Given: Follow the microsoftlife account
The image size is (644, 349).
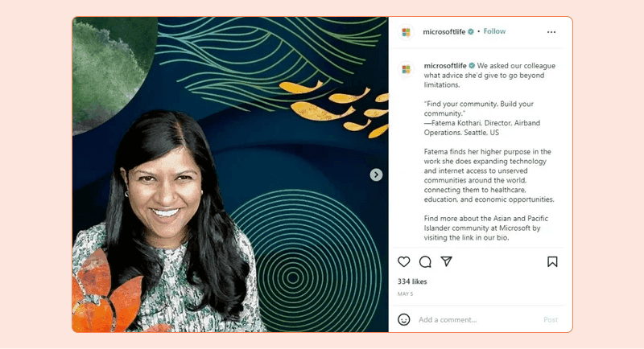Looking at the screenshot, I should 494,31.
